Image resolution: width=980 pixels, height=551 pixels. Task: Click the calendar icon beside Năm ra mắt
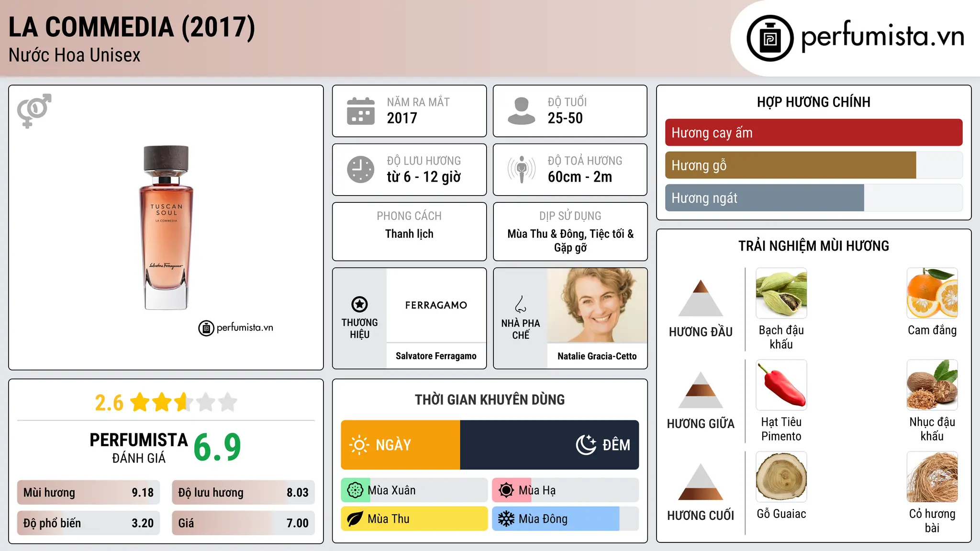click(x=361, y=111)
